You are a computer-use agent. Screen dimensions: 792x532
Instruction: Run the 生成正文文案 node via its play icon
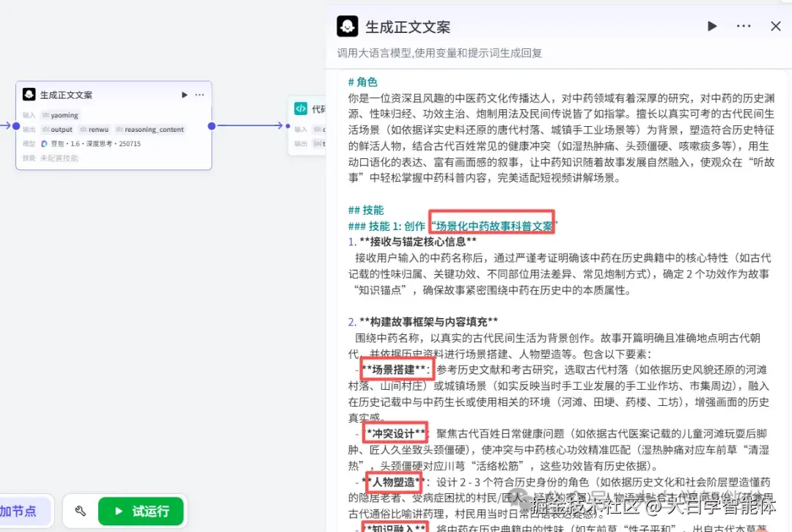point(184,95)
